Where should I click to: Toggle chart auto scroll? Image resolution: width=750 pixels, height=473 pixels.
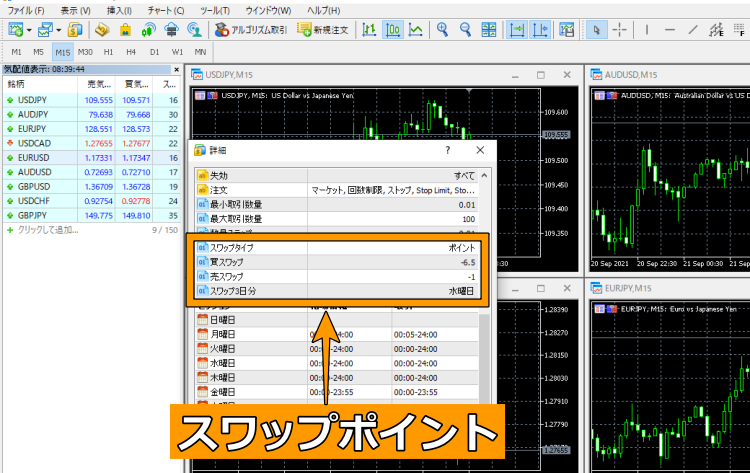[516, 29]
